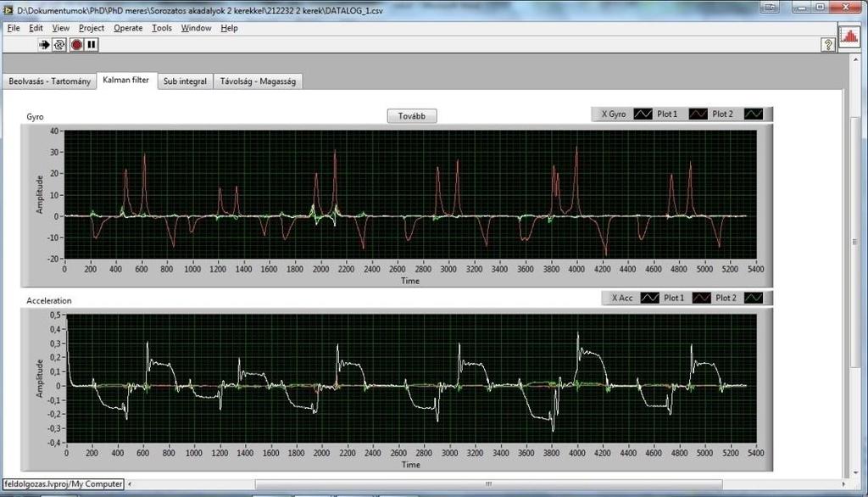The image size is (868, 497).
Task: Click the Gyro graph x-axis end value 5400
Action: (755, 269)
